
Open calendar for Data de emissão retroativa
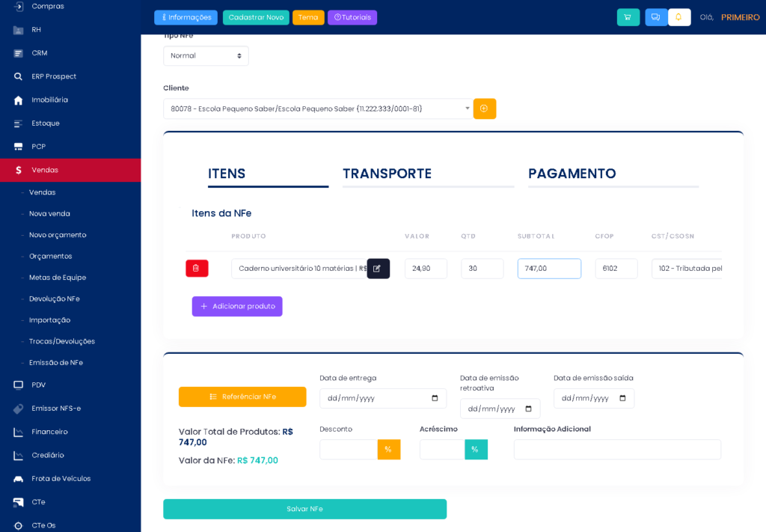(528, 409)
